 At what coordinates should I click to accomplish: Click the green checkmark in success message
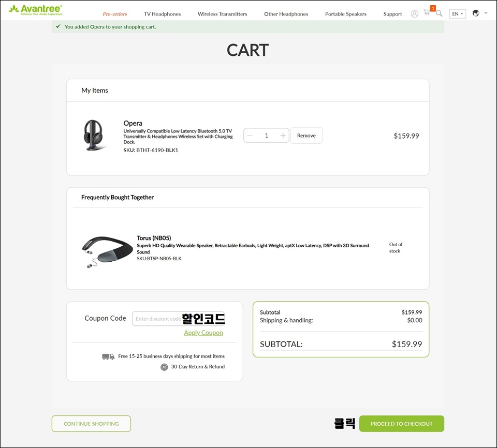click(x=58, y=26)
